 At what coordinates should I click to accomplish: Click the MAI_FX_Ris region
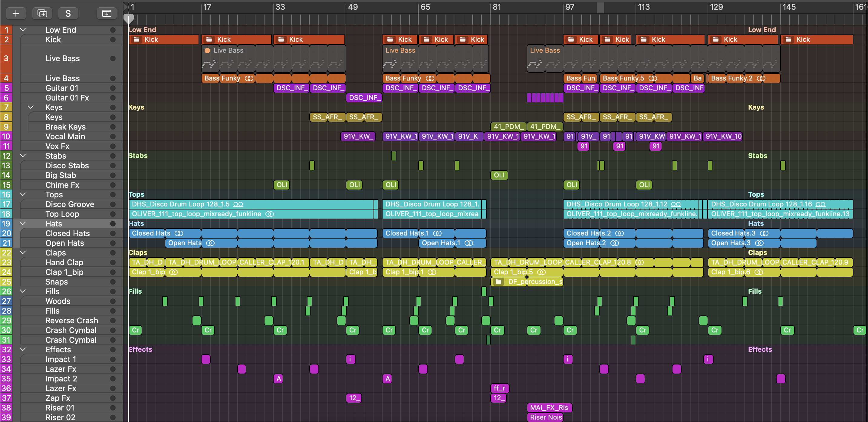pos(549,407)
